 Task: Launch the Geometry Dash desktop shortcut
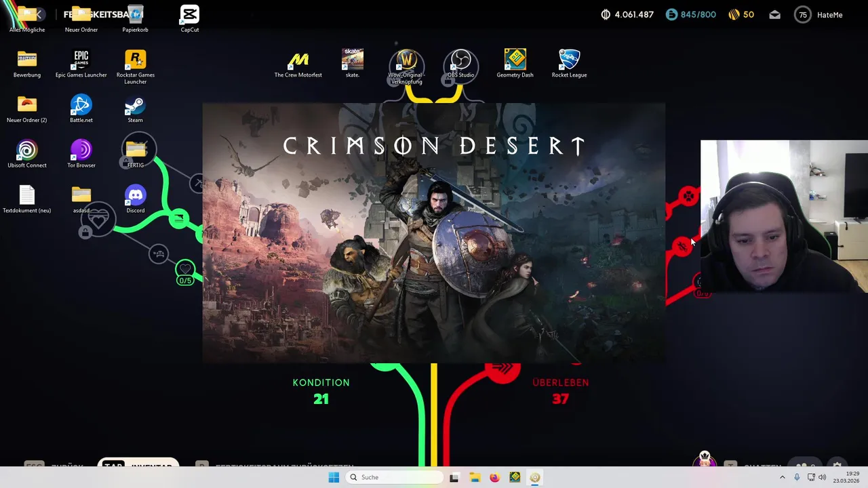(515, 64)
